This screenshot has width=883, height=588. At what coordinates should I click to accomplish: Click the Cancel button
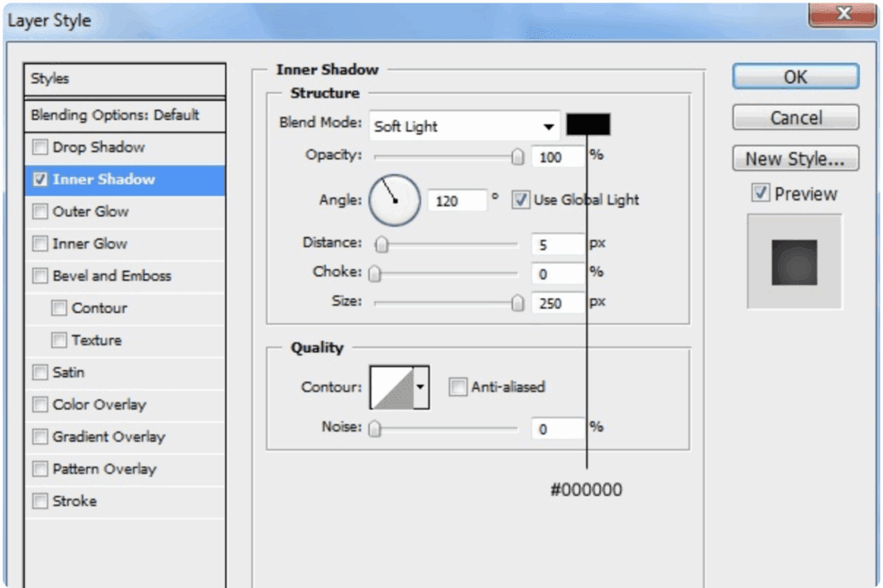(795, 117)
